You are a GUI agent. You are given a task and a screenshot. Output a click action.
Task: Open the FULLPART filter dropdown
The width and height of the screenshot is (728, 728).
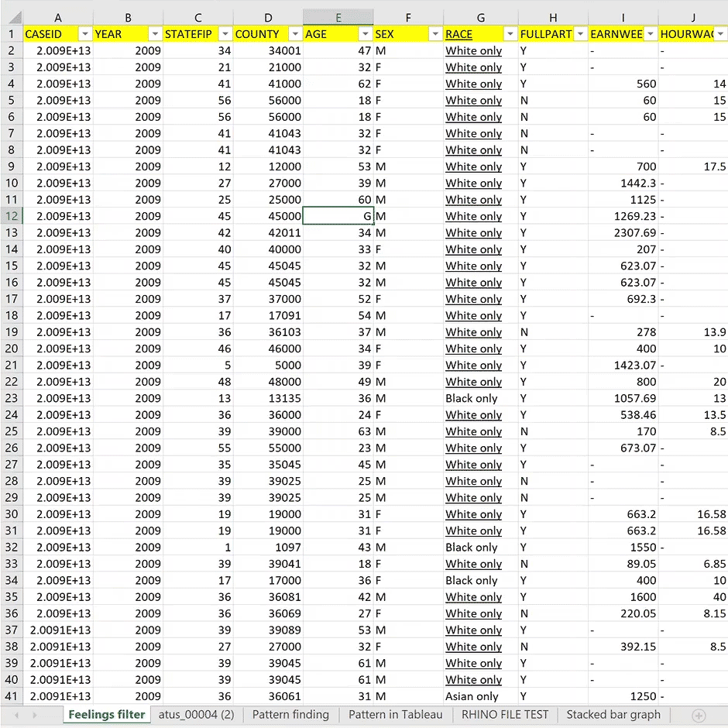pyautogui.click(x=580, y=34)
